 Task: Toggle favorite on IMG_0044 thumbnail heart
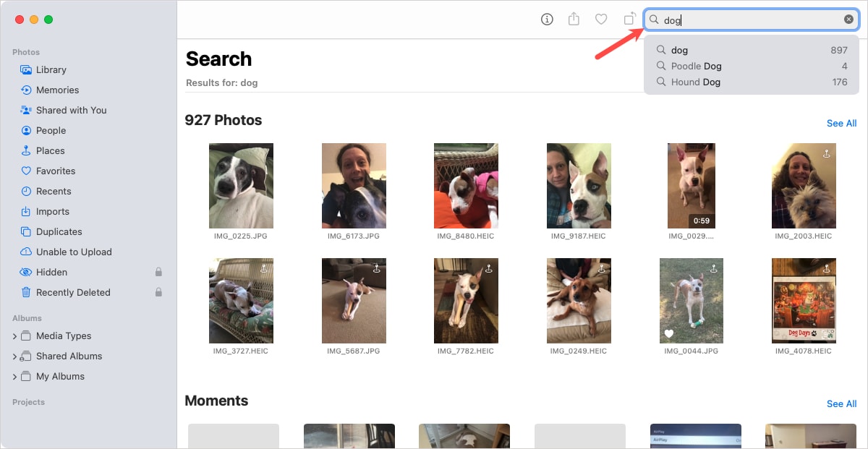(668, 334)
